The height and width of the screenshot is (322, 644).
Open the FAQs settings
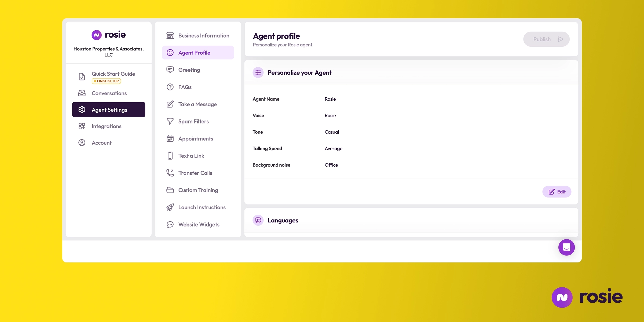[x=198, y=87]
